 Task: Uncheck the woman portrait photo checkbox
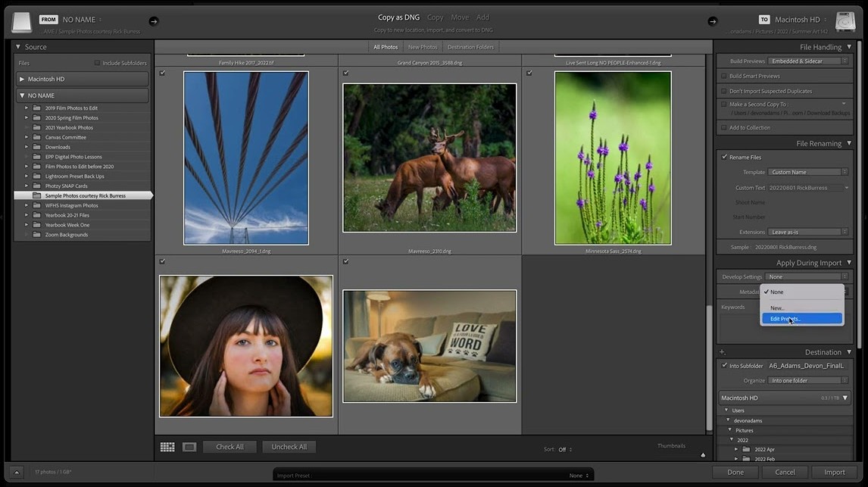(162, 261)
